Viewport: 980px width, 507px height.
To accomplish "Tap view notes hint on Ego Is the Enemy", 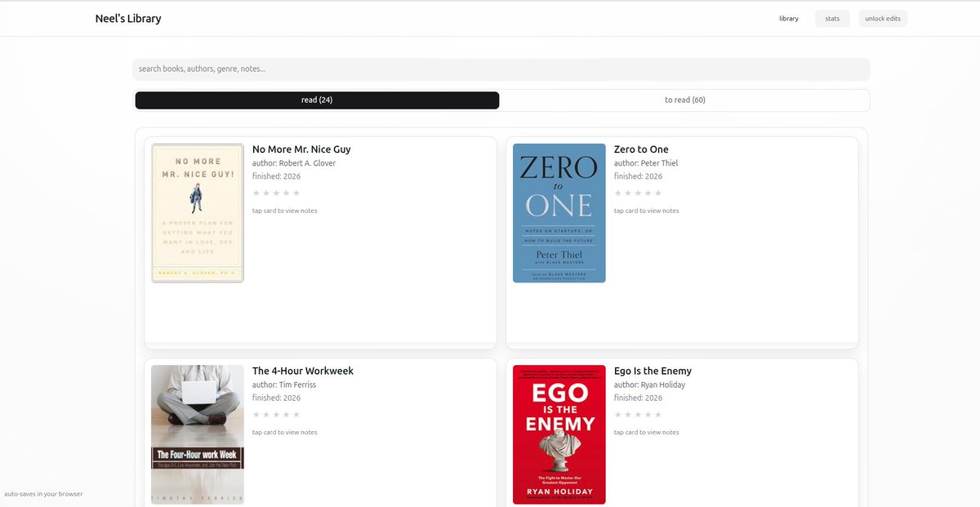I will pyautogui.click(x=647, y=432).
